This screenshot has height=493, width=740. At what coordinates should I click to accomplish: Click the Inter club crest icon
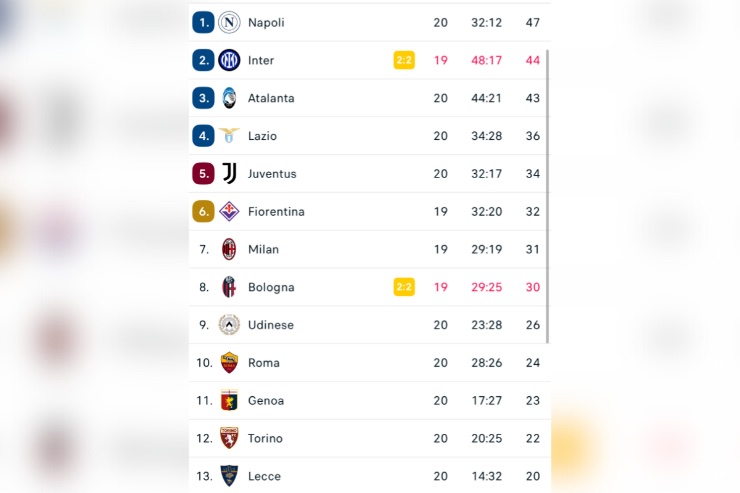[230, 60]
